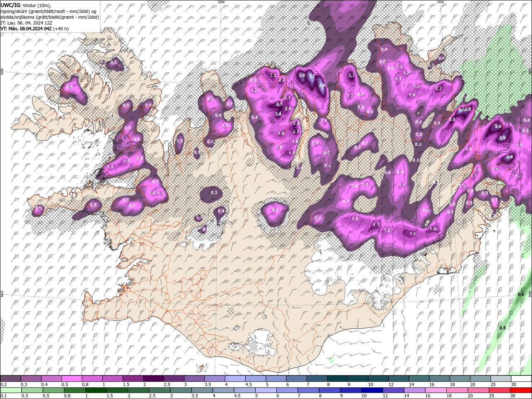532x399 pixels.
Task: Click the white top-row swatch after 30
Action: pos(521,379)
